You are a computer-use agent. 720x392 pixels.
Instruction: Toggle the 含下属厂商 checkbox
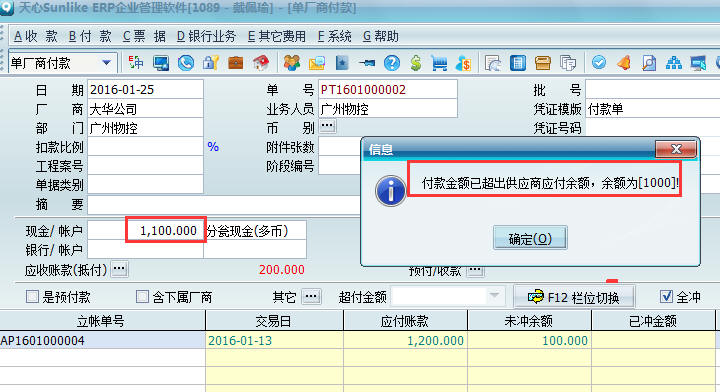[142, 297]
